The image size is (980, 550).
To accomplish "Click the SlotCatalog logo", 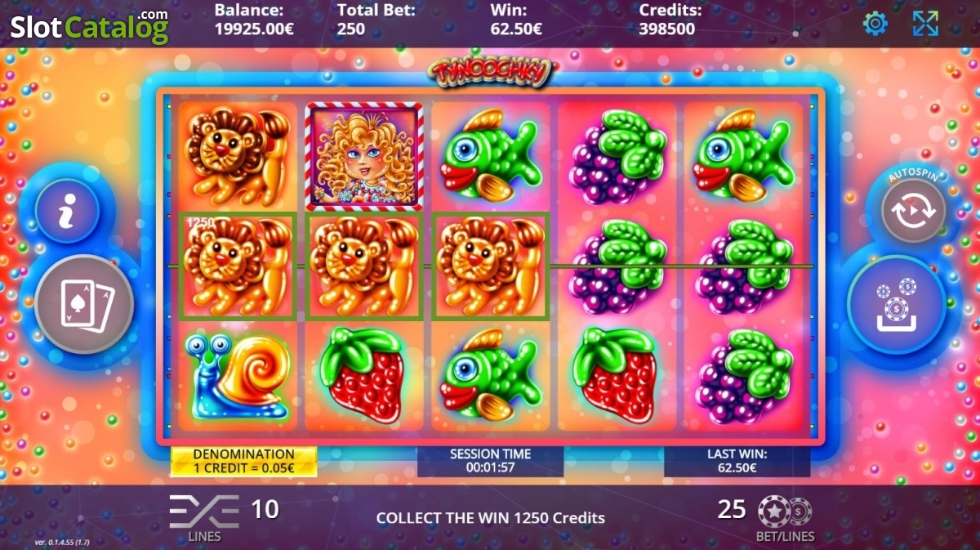I will [89, 26].
